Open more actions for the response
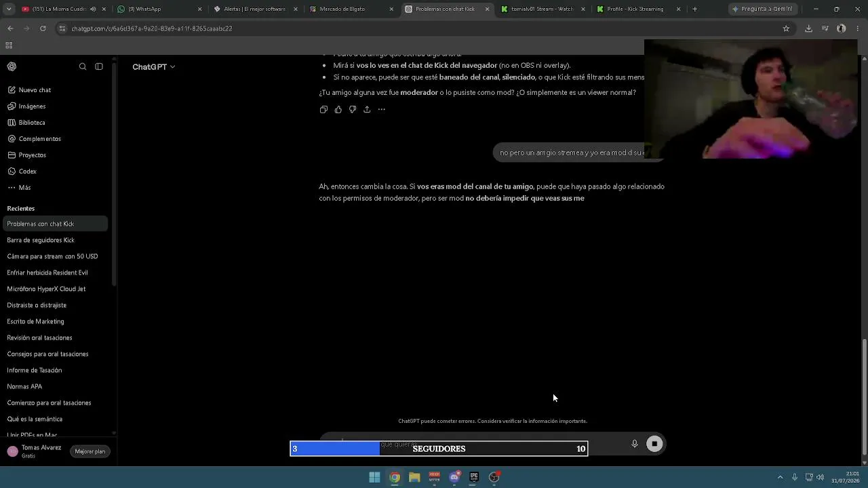Image resolution: width=868 pixels, height=488 pixels. coord(382,110)
